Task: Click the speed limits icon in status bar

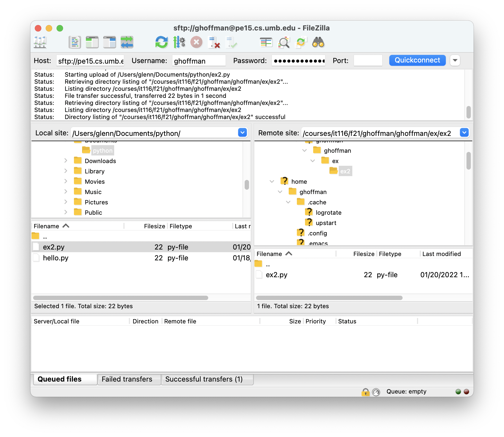Action: tap(376, 392)
